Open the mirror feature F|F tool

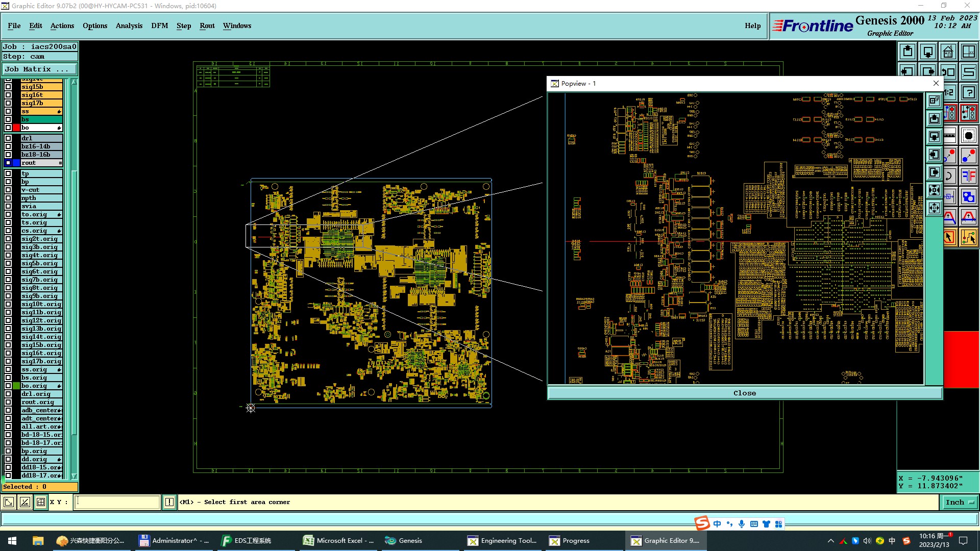968,176
